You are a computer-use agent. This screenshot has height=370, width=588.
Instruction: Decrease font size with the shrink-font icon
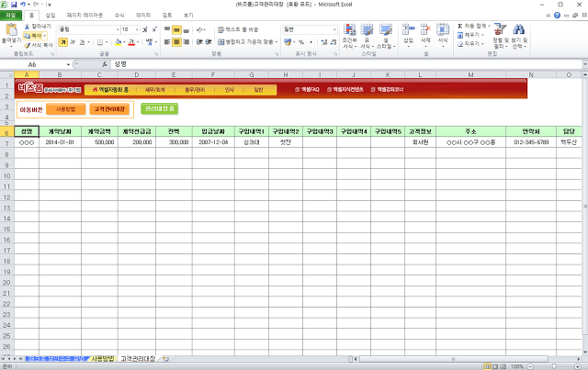tap(153, 29)
